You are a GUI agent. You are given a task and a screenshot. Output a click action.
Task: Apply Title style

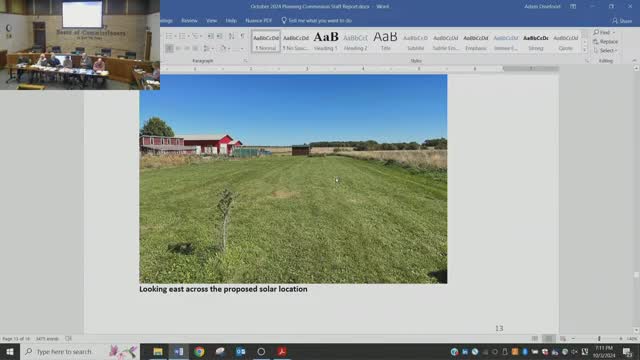[x=386, y=41]
